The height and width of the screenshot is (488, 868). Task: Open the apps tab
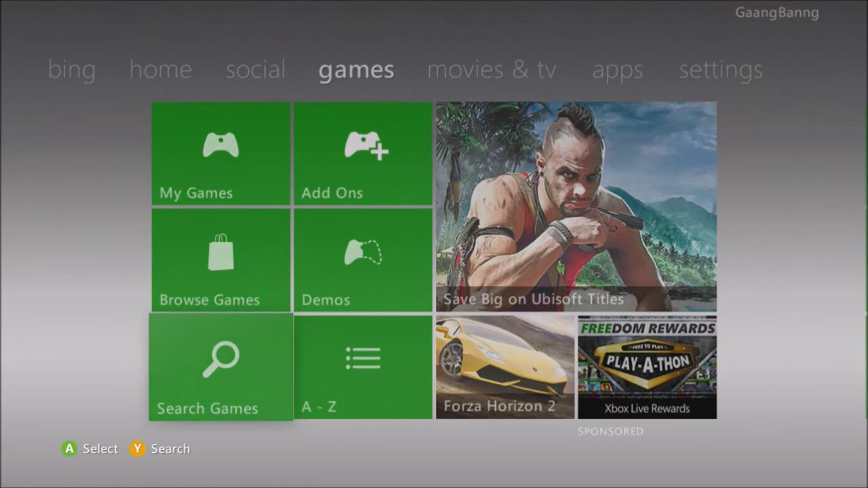pos(617,70)
